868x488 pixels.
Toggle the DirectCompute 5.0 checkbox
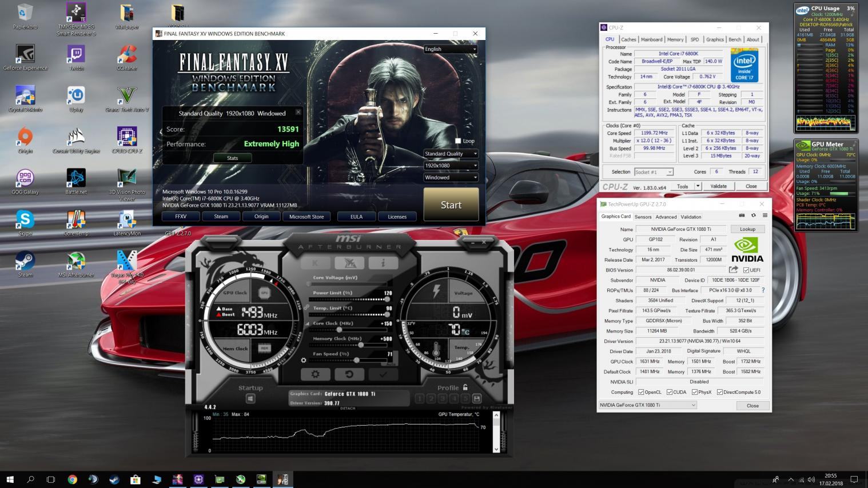(719, 392)
